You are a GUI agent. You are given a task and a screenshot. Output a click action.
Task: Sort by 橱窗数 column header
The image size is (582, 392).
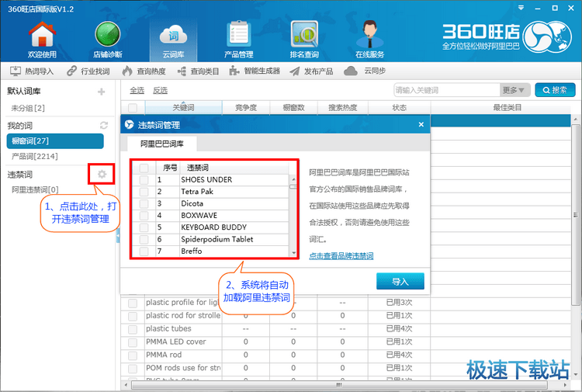point(293,108)
